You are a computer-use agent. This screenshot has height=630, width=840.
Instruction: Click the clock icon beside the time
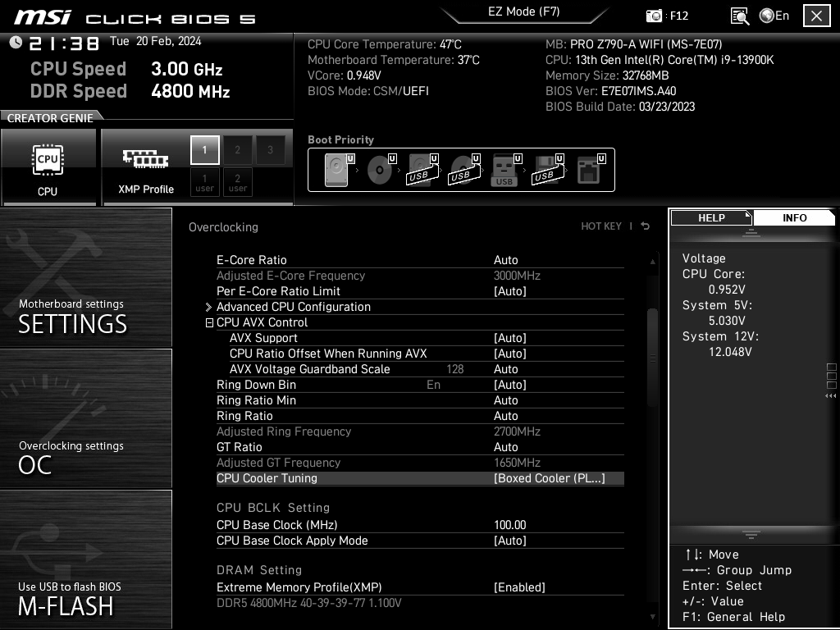pyautogui.click(x=16, y=43)
